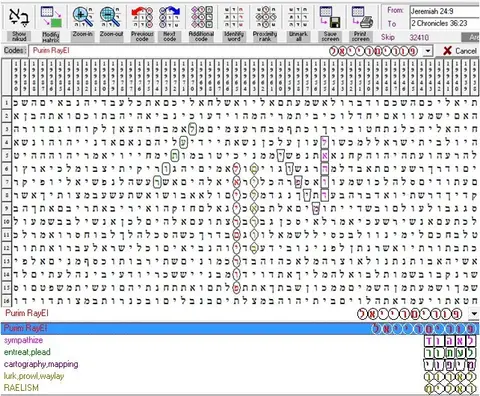Click the Cancel button
The height and width of the screenshot is (396, 480).
click(x=460, y=51)
